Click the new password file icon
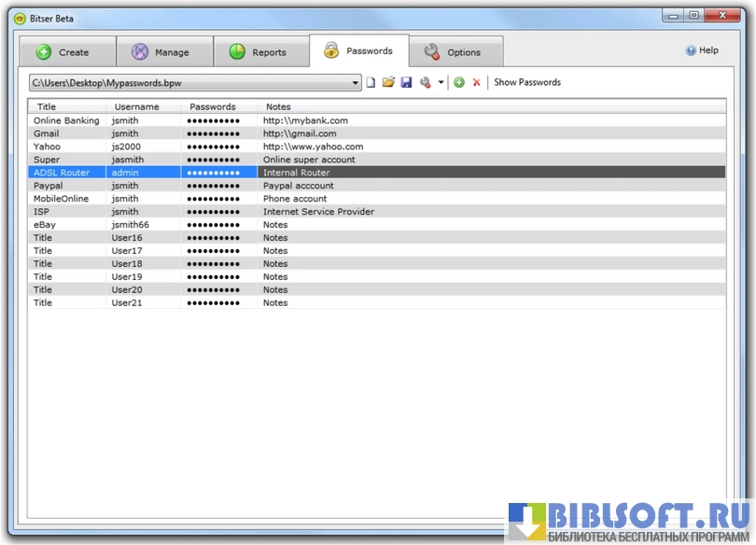The height and width of the screenshot is (545, 756). click(x=371, y=83)
